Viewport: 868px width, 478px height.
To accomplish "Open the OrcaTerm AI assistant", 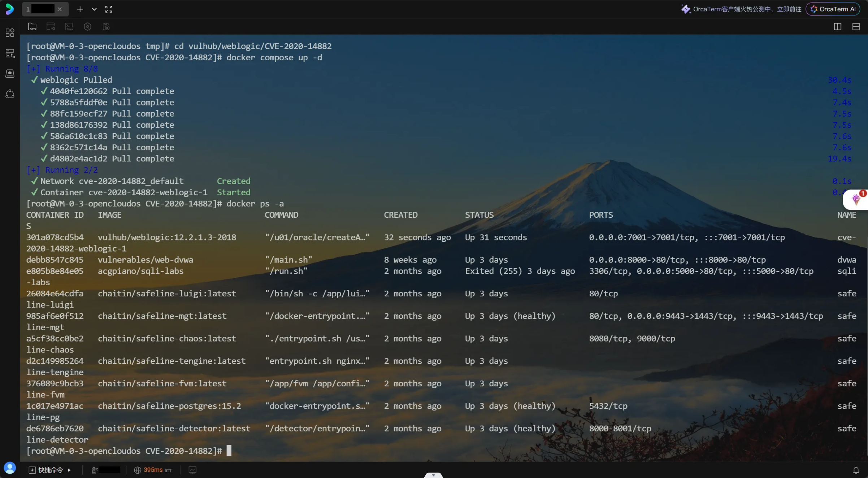I will pos(833,9).
